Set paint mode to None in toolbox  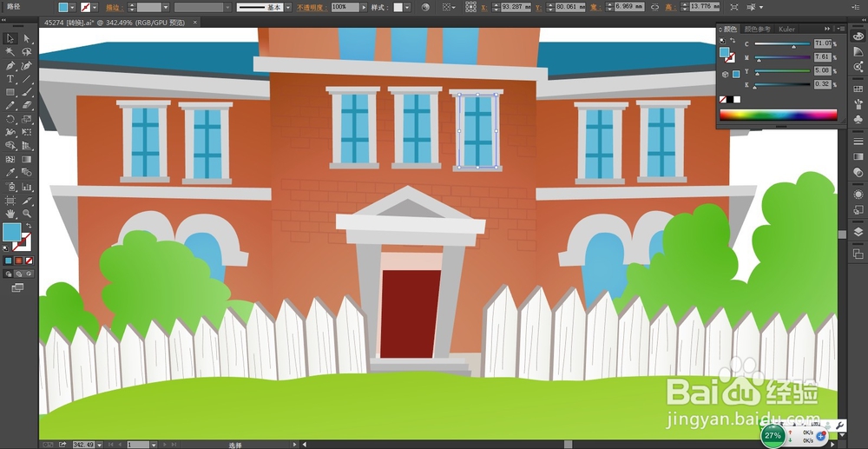coord(29,261)
